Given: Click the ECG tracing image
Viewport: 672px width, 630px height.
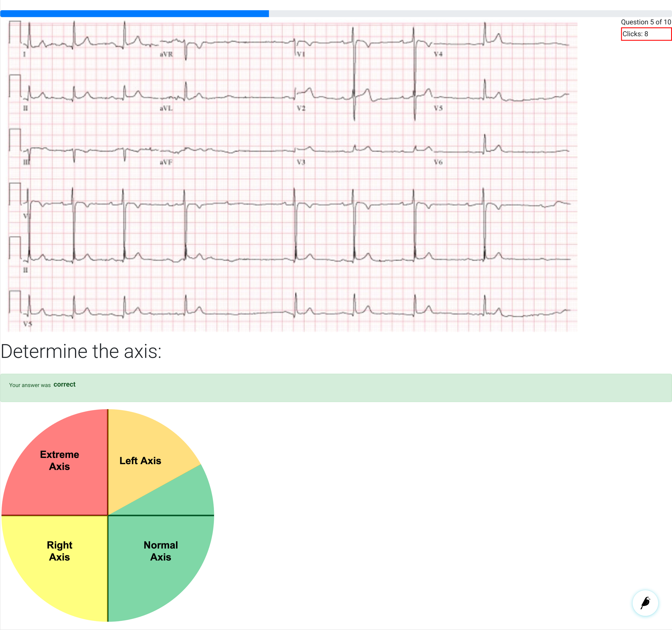Looking at the screenshot, I should click(292, 176).
